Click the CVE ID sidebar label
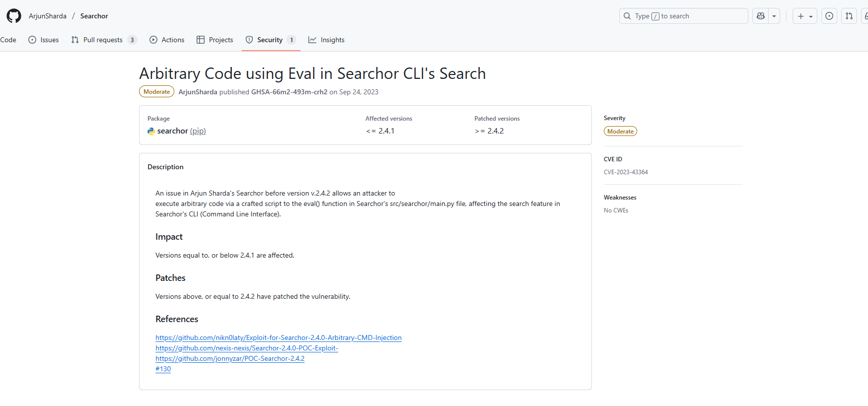Image resolution: width=868 pixels, height=406 pixels. tap(613, 159)
